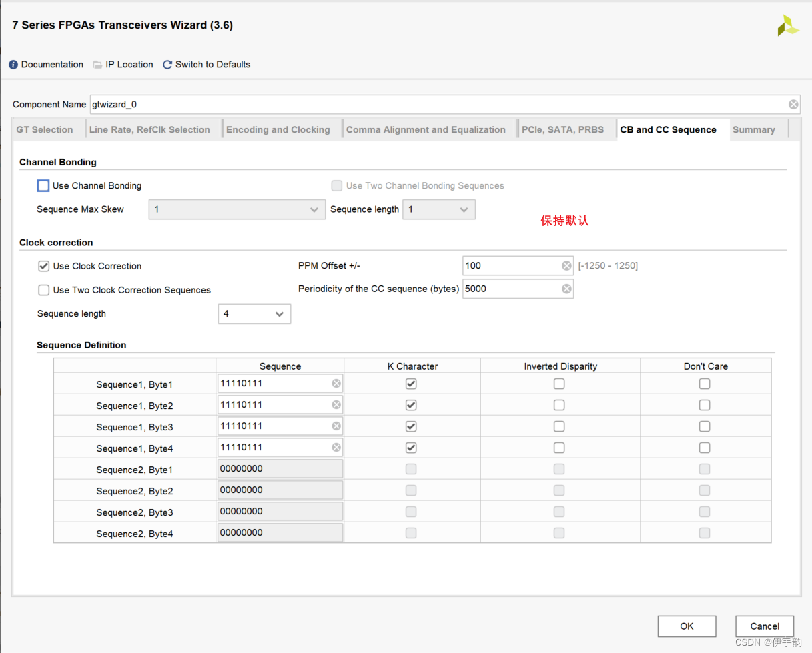Image resolution: width=812 pixels, height=653 pixels.
Task: Open the Documentation info icon
Action: [x=13, y=65]
